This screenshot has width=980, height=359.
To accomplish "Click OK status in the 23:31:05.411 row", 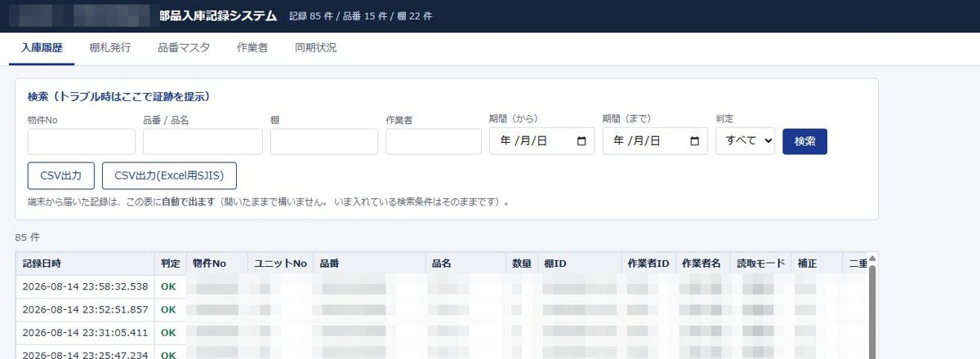I will (168, 333).
